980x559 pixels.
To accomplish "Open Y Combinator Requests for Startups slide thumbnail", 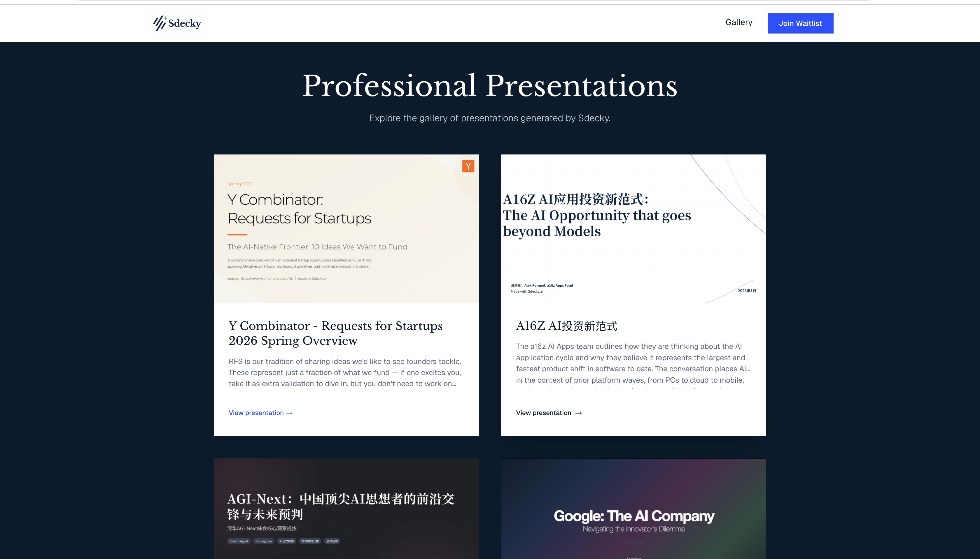I will point(346,229).
